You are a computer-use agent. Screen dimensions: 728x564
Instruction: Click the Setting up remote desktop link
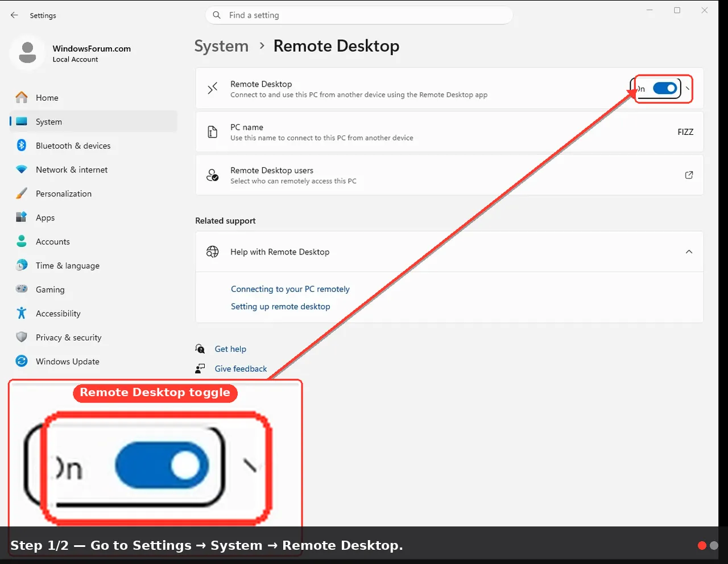pyautogui.click(x=280, y=306)
